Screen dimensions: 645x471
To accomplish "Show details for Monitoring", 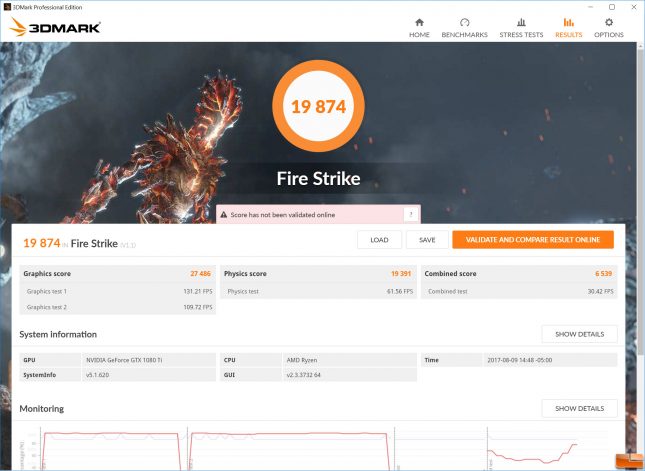I will tap(579, 408).
